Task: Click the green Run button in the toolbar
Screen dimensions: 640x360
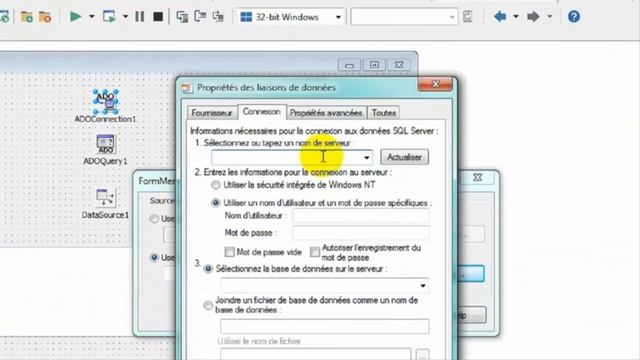Action: pos(76,17)
